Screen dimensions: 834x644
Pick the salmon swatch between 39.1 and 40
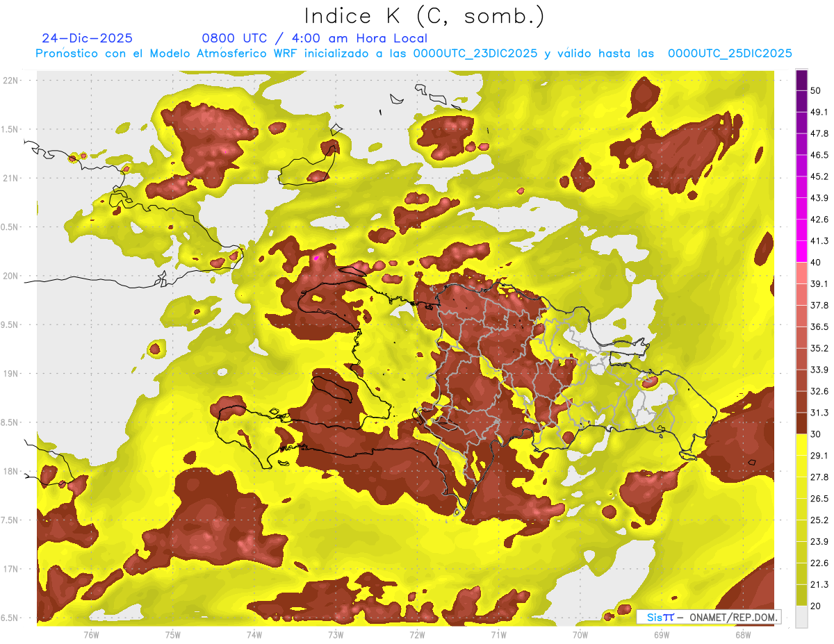click(x=801, y=273)
